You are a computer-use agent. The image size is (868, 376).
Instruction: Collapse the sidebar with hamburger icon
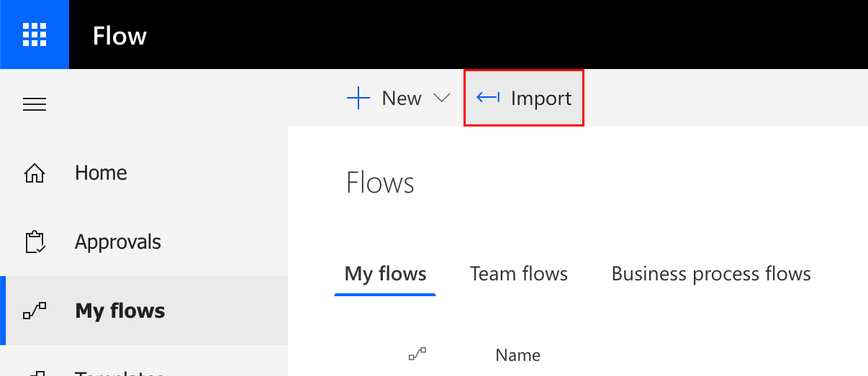pos(35,105)
